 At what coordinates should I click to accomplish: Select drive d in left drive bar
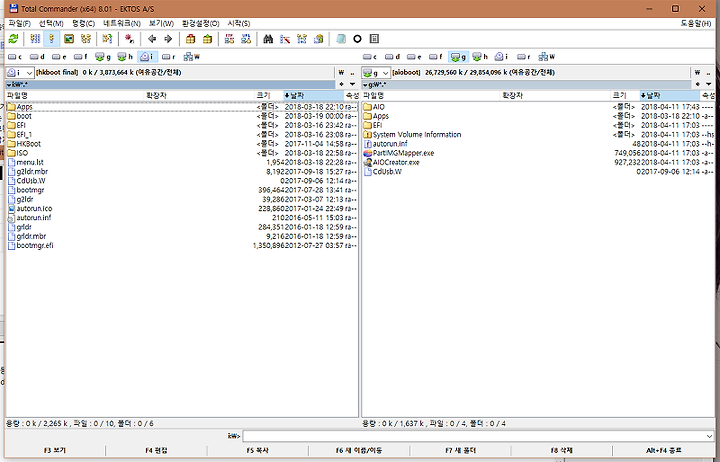point(37,57)
